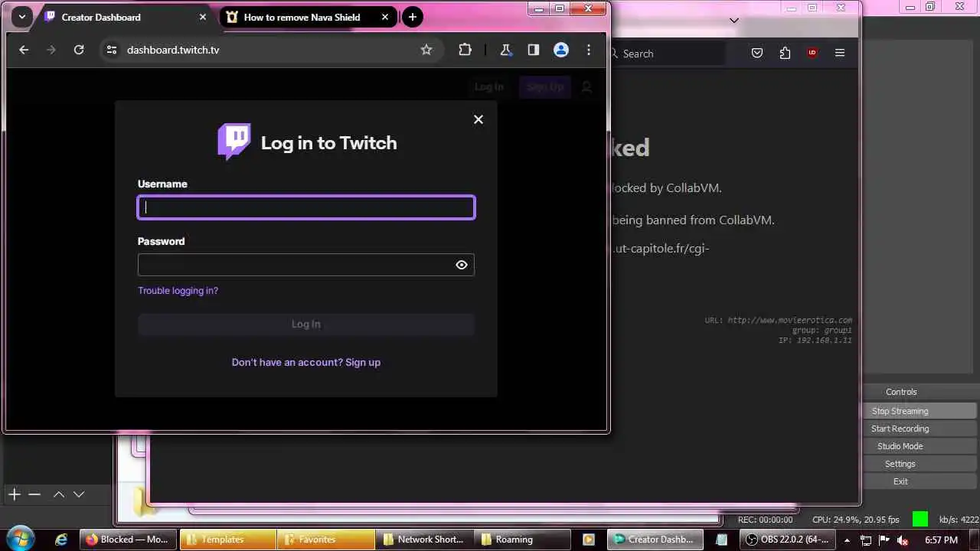This screenshot has width=980, height=551.
Task: Launch Internet Explorer from taskbar
Action: (x=61, y=540)
